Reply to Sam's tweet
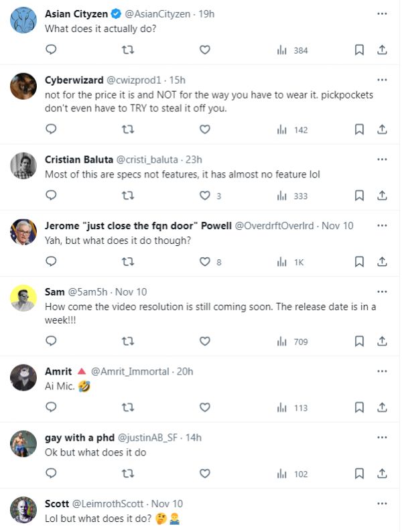Image resolution: width=402 pixels, height=532 pixels. (x=51, y=342)
